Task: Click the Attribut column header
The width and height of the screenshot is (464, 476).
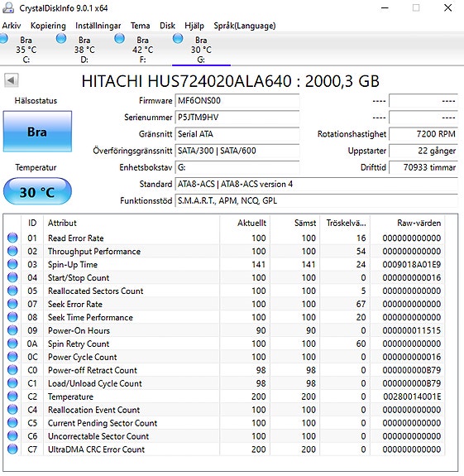Action: coord(132,224)
